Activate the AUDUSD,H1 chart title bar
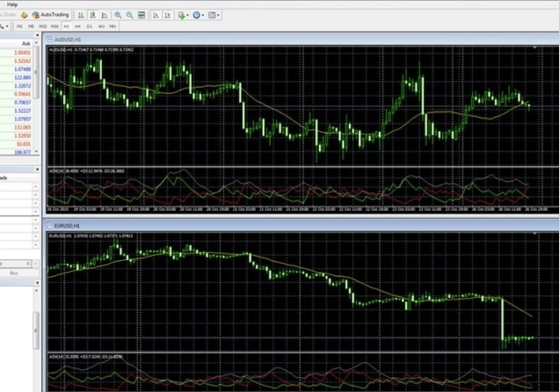 [302, 40]
